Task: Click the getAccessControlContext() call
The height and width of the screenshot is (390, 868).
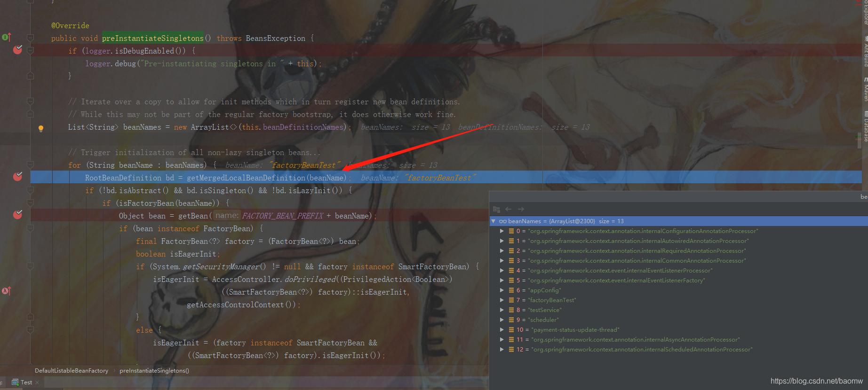Action: click(241, 304)
